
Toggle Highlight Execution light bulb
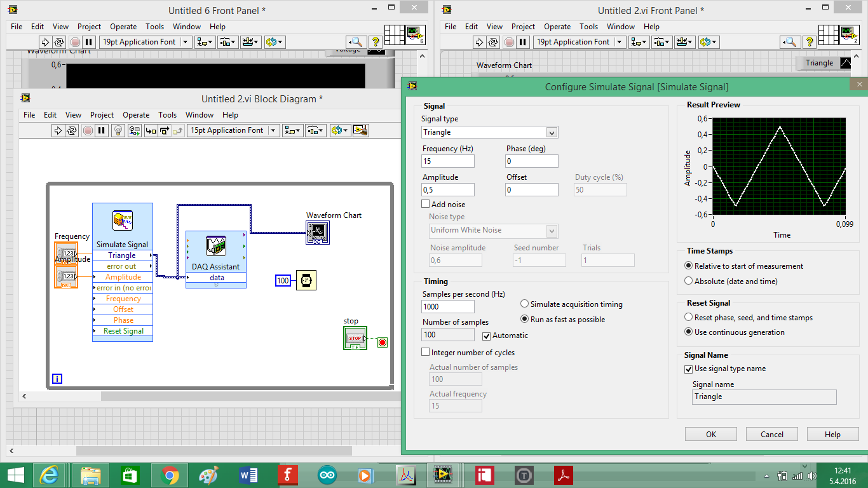point(118,130)
